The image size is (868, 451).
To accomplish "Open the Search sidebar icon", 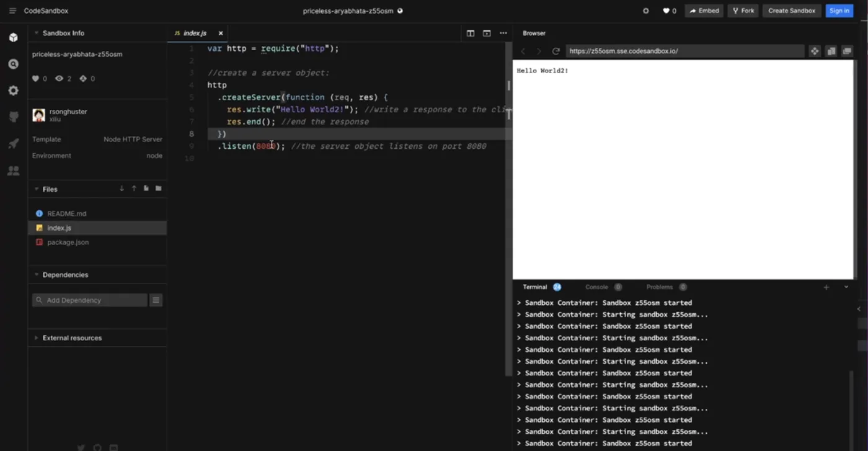I will tap(13, 64).
